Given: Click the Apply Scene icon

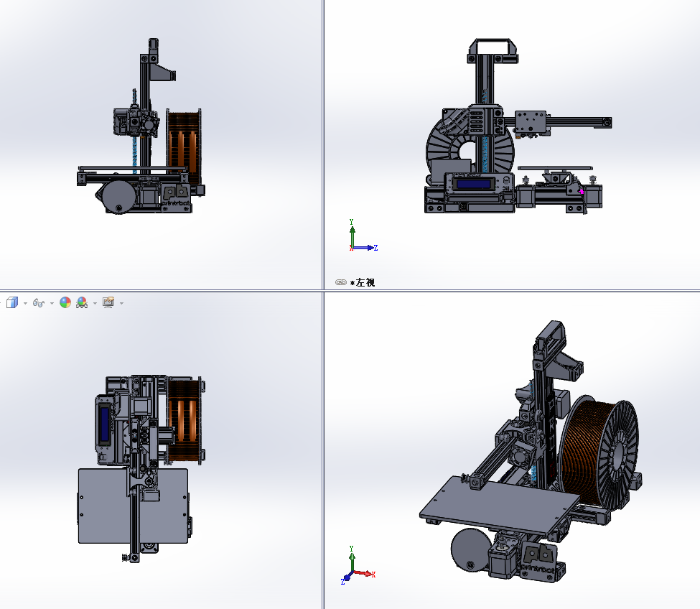Looking at the screenshot, I should [x=82, y=303].
